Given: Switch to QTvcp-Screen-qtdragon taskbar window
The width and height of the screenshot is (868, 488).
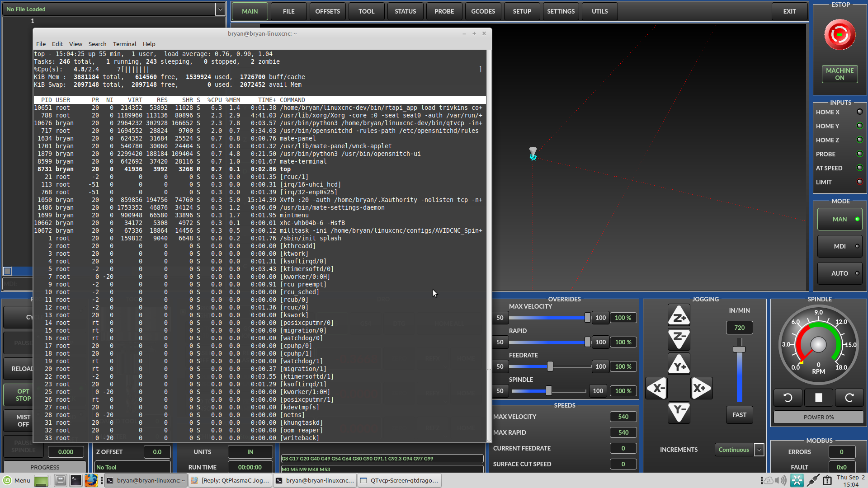Looking at the screenshot, I should 400,480.
